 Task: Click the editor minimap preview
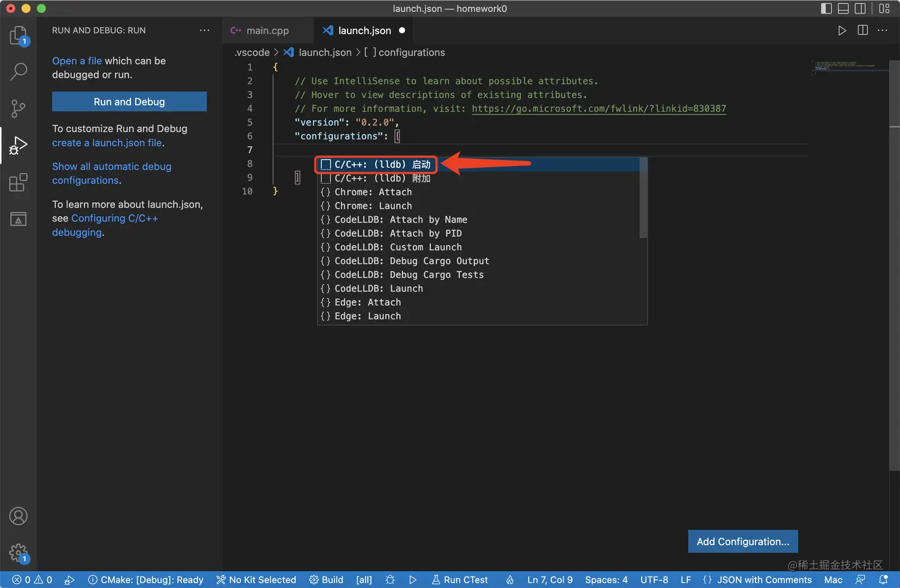[x=850, y=66]
